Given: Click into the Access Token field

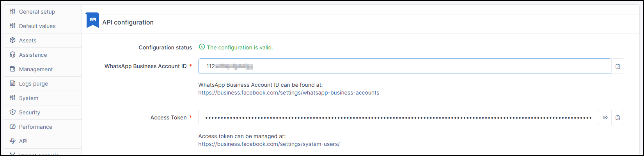Looking at the screenshot, I should [398, 118].
